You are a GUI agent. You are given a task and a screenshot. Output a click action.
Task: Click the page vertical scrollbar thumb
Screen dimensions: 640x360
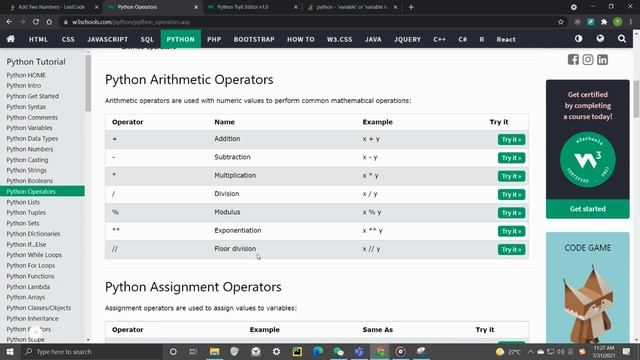tap(636, 99)
